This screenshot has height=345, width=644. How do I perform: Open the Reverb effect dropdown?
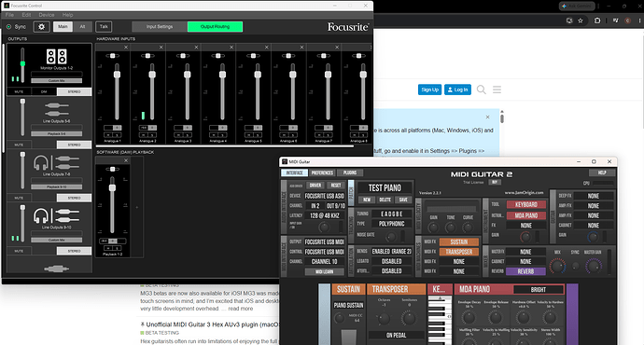click(525, 271)
